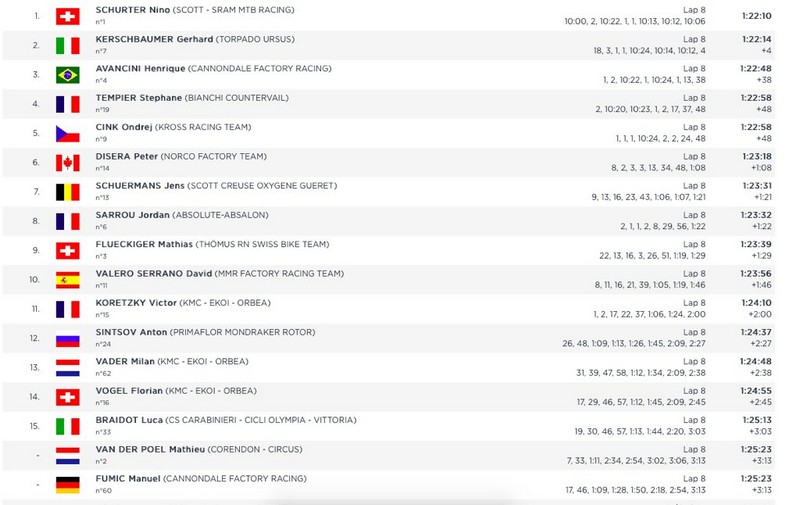800x505 pixels.
Task: Click the +38 gap for AVANCINI Henrique
Action: pos(764,80)
